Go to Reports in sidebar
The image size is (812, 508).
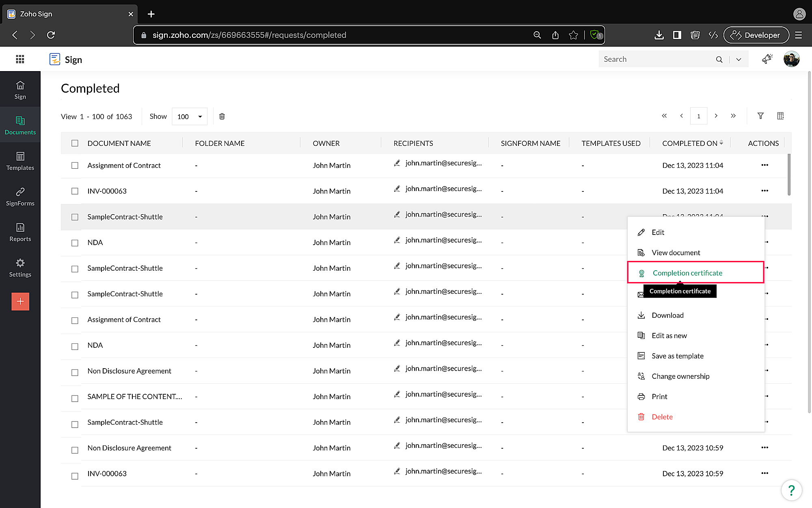tap(20, 232)
